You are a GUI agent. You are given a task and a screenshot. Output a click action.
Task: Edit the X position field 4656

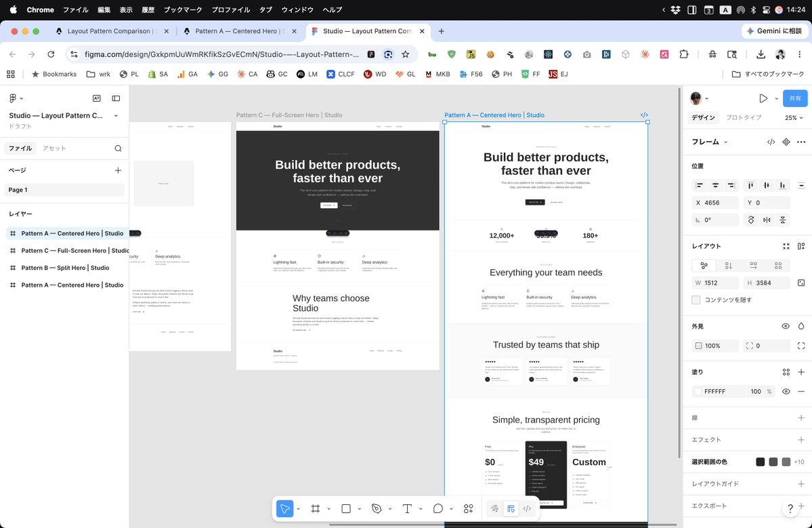click(715, 203)
